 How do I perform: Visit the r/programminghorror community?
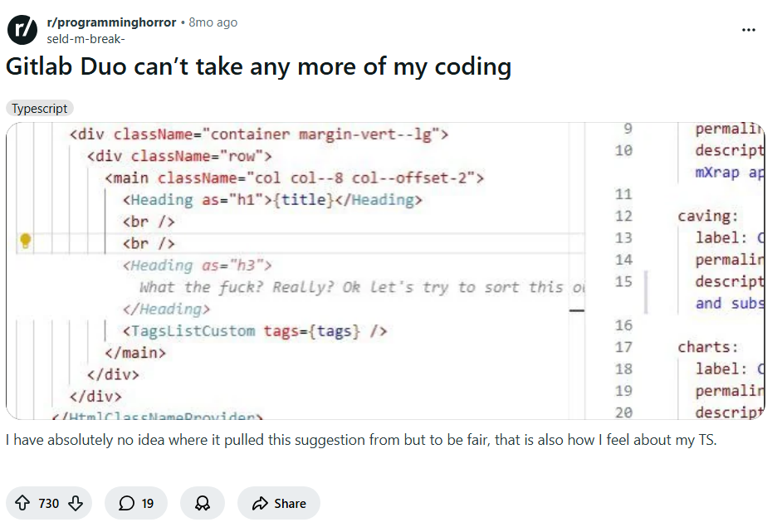[112, 22]
